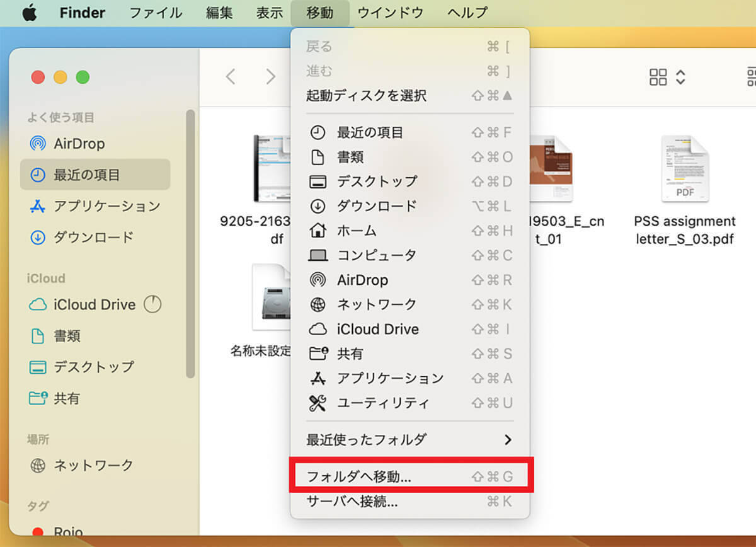Open アプリケーション in the sidebar
Image resolution: width=756 pixels, height=547 pixels.
tap(106, 206)
